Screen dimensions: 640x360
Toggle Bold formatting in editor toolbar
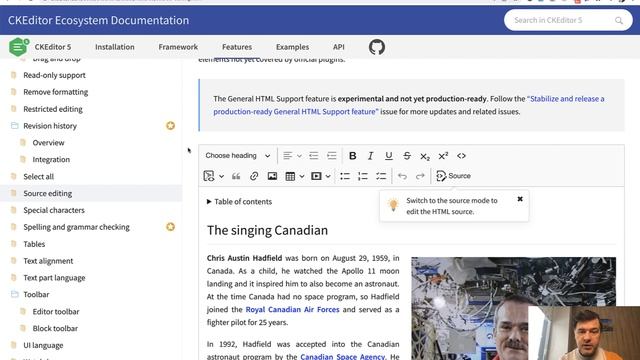click(353, 156)
